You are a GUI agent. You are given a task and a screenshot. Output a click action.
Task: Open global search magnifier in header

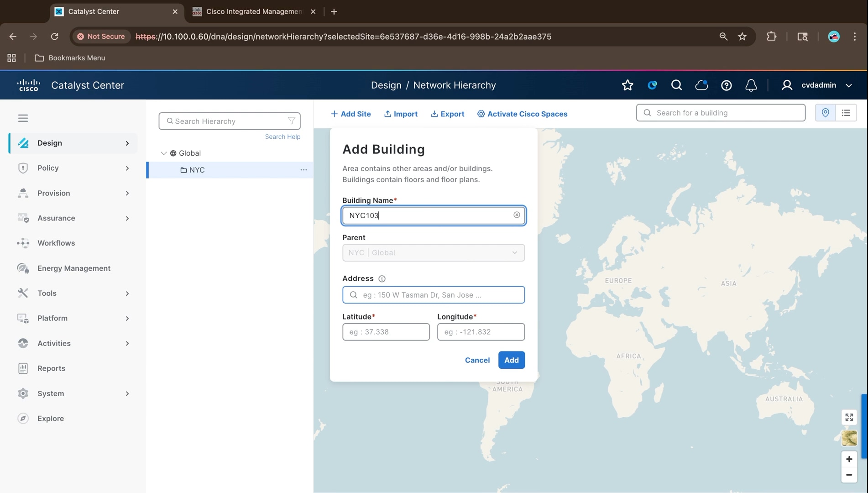tap(677, 85)
